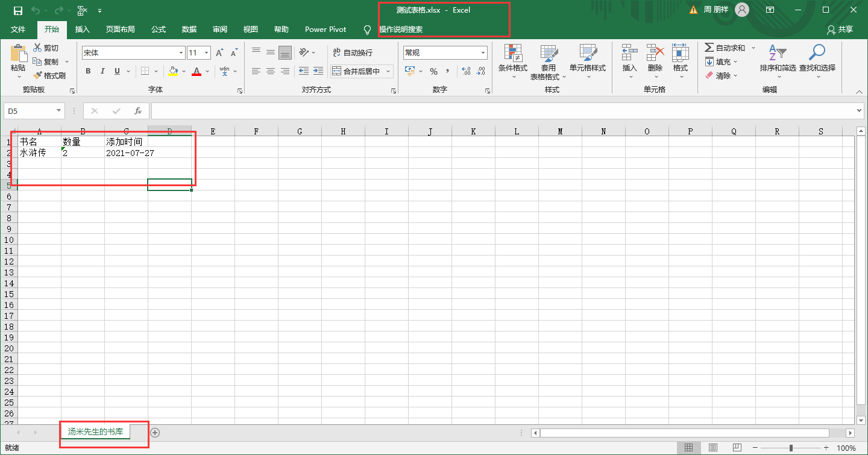Viewport: 868px width, 455px height.
Task: Decrease font size with small A icon
Action: click(x=234, y=53)
